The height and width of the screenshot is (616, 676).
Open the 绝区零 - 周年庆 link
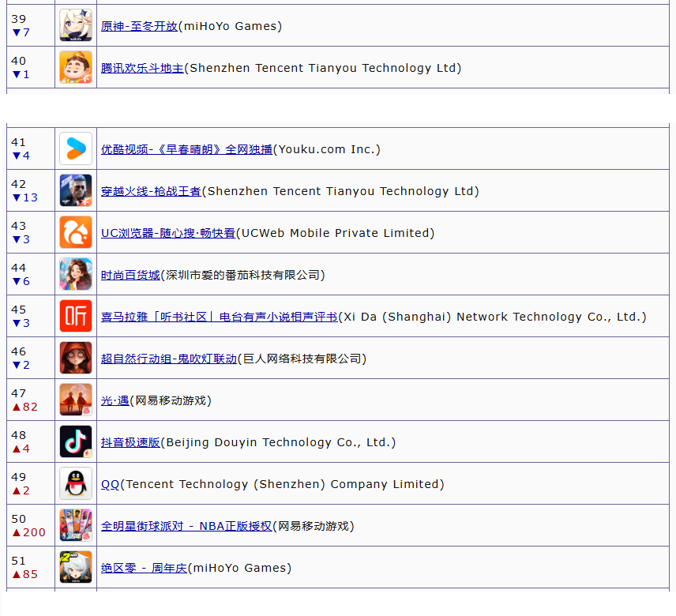tap(144, 568)
